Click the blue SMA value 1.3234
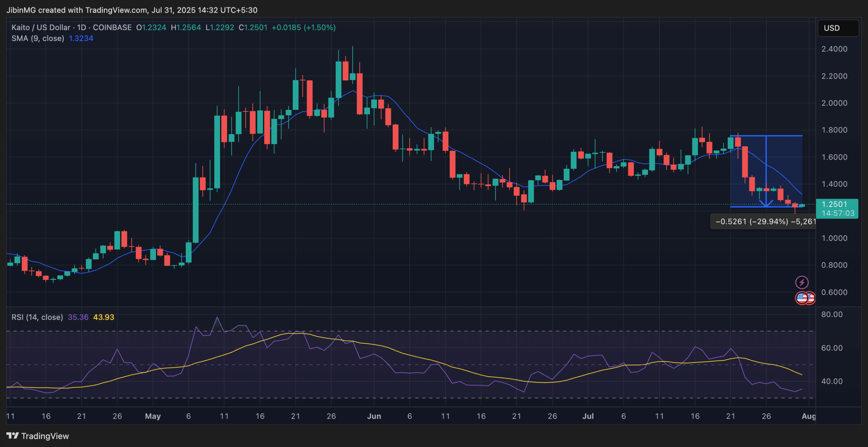 click(x=81, y=38)
